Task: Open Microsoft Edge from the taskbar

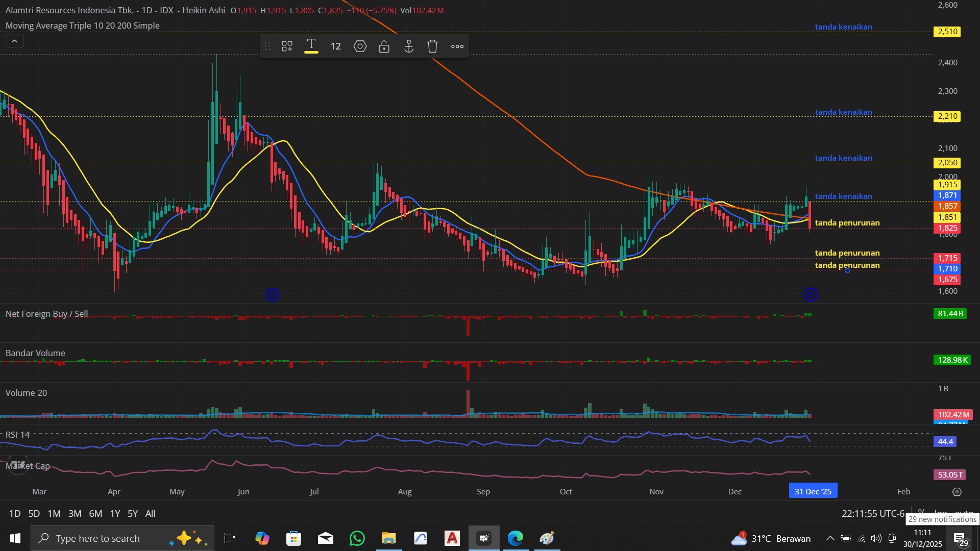Action: pos(515,538)
